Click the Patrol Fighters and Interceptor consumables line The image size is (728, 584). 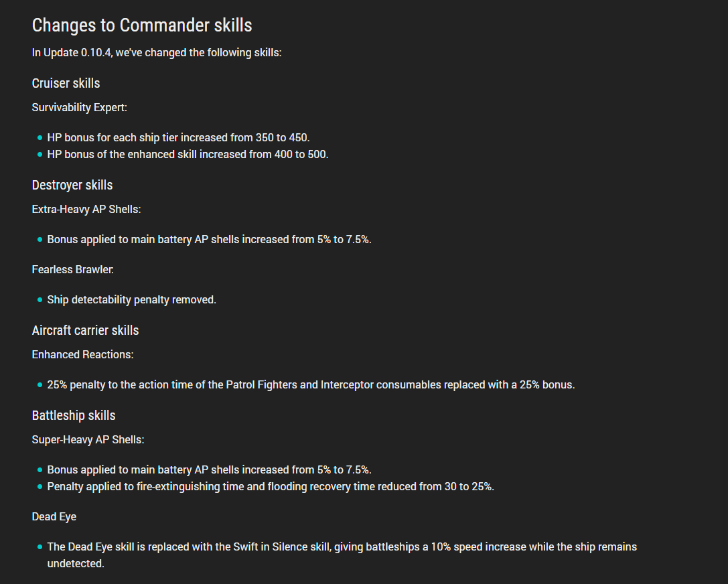point(311,385)
